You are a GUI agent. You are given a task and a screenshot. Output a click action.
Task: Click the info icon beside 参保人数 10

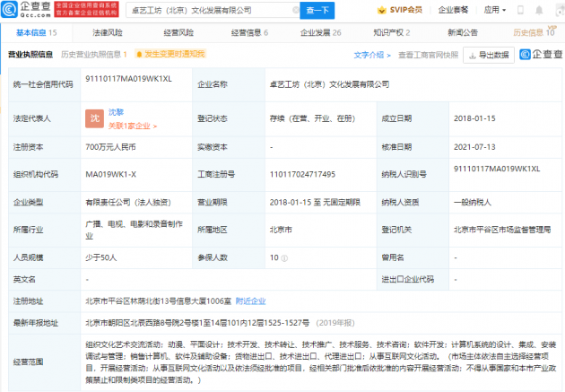coord(284,258)
